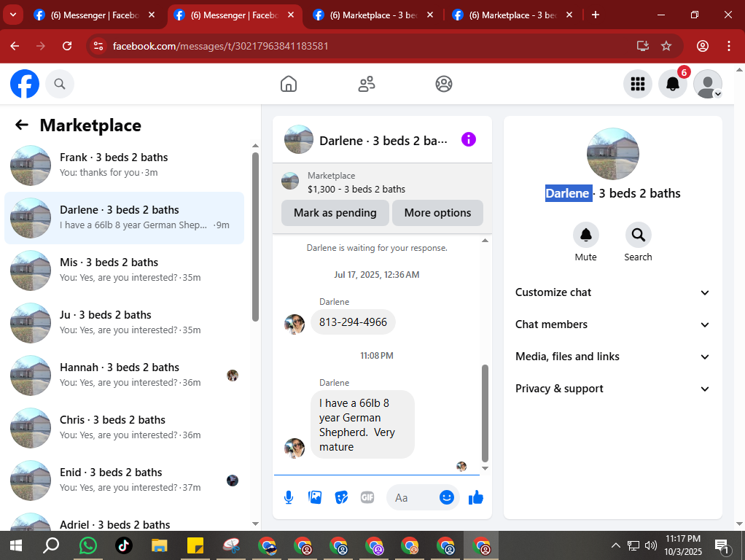The image size is (745, 560).
Task: Show hidden tray icons chevron
Action: pos(616,545)
